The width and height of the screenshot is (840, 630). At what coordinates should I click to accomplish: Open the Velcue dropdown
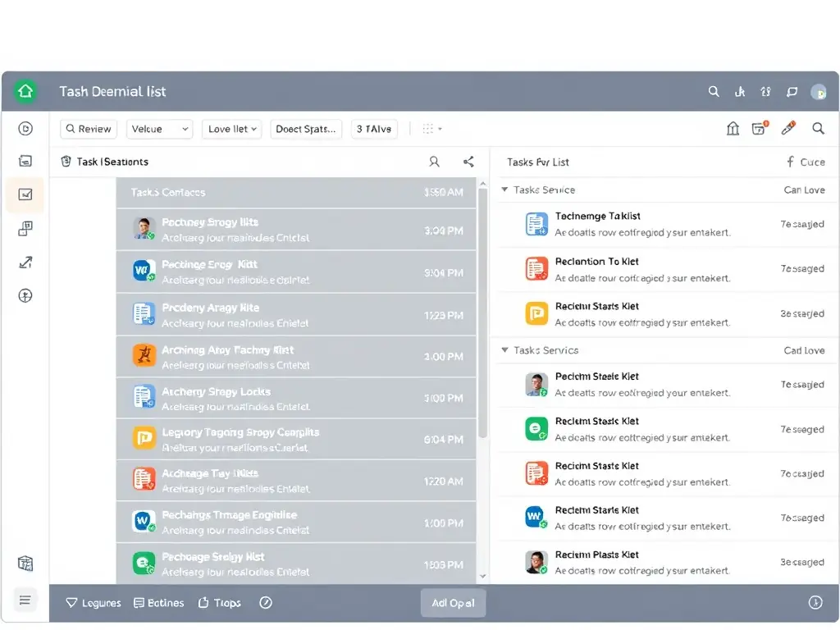pos(159,129)
